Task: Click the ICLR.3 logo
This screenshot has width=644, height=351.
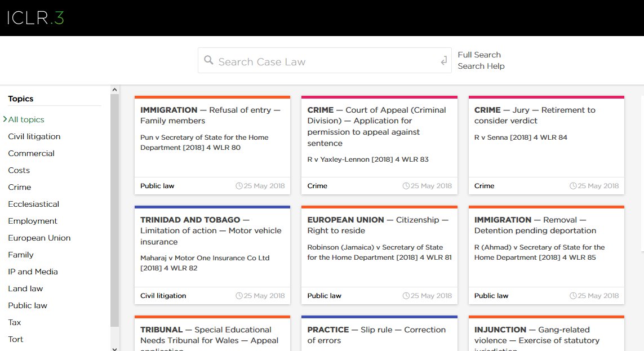Action: pos(35,18)
